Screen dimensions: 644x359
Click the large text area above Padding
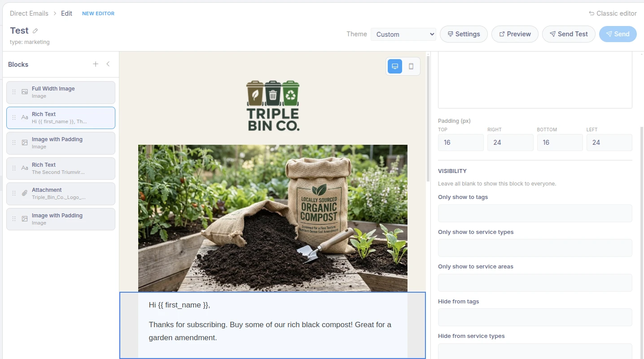pos(535,80)
